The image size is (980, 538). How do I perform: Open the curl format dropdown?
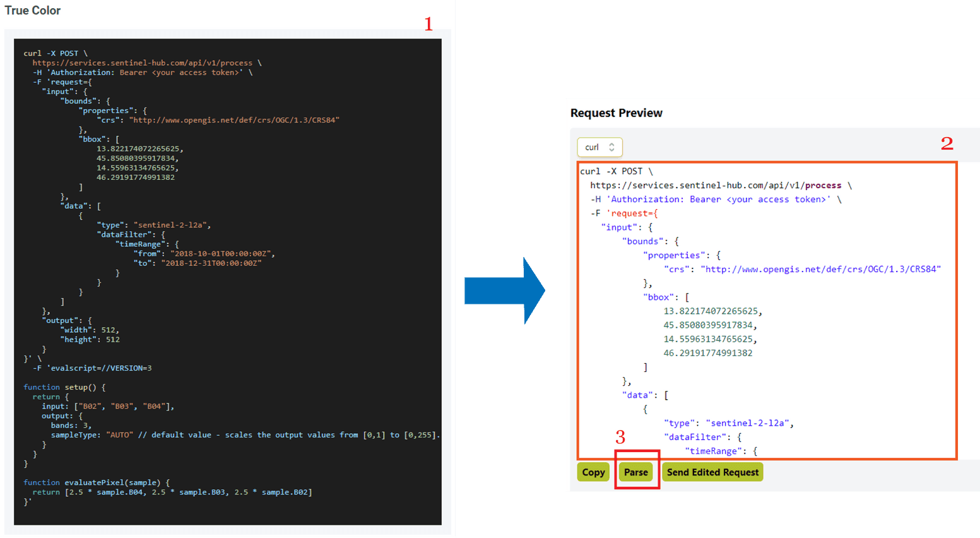(x=599, y=147)
